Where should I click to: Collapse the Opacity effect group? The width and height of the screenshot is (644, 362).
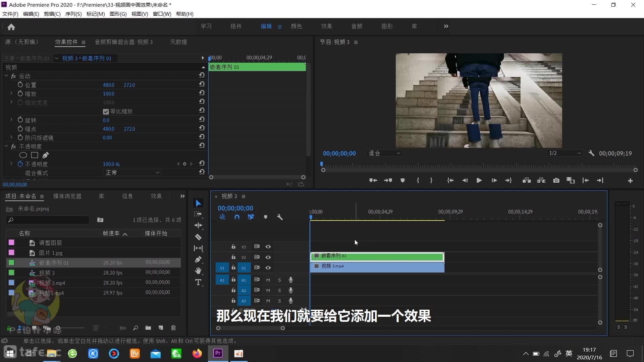coord(6,146)
